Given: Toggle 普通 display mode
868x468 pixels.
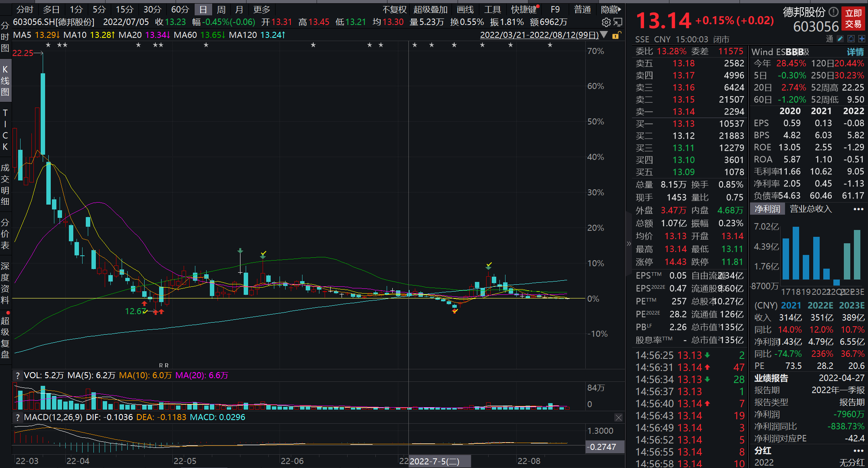Looking at the screenshot, I should 582,9.
